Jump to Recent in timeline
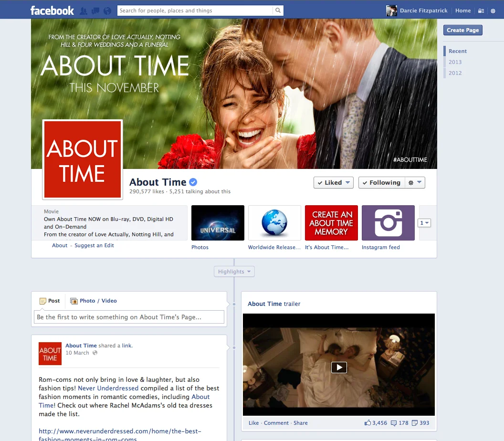504x441 pixels. click(457, 51)
